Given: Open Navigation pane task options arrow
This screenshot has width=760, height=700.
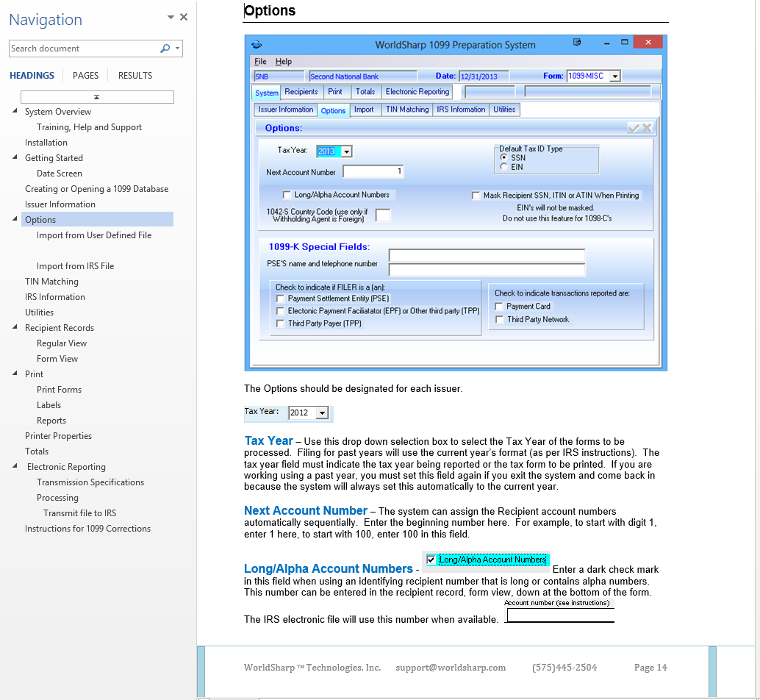Looking at the screenshot, I should click(171, 17).
